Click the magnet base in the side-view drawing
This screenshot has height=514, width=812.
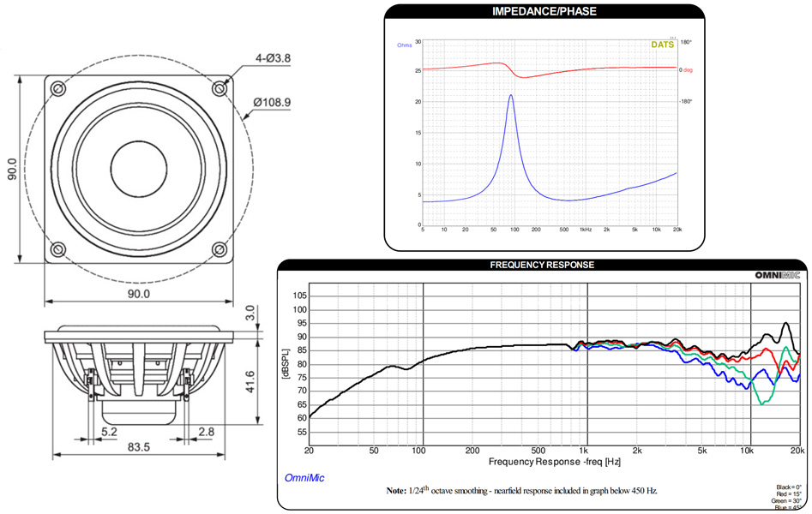[139, 411]
